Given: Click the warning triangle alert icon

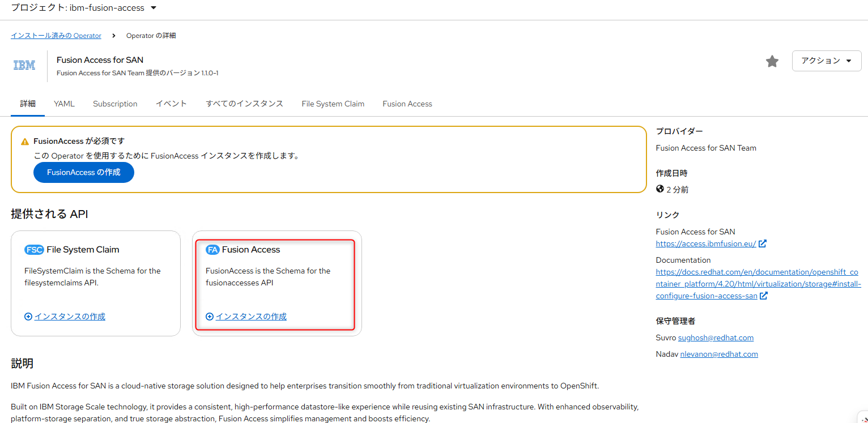Looking at the screenshot, I should [x=25, y=142].
